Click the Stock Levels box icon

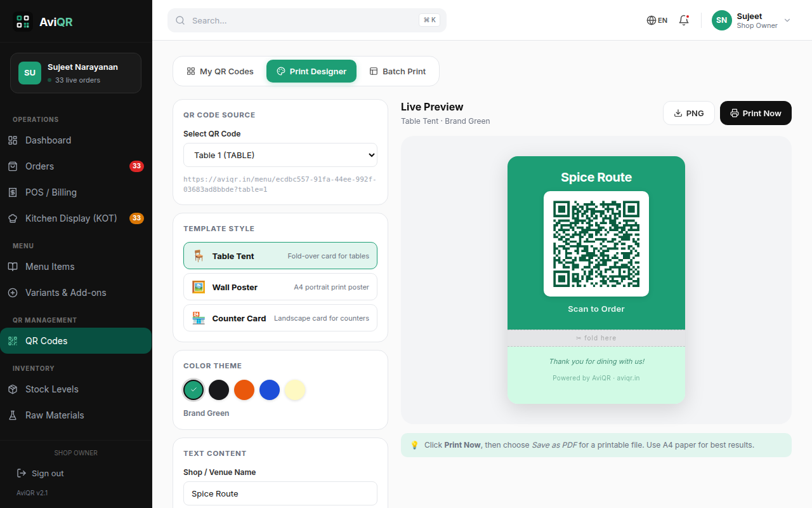13,389
